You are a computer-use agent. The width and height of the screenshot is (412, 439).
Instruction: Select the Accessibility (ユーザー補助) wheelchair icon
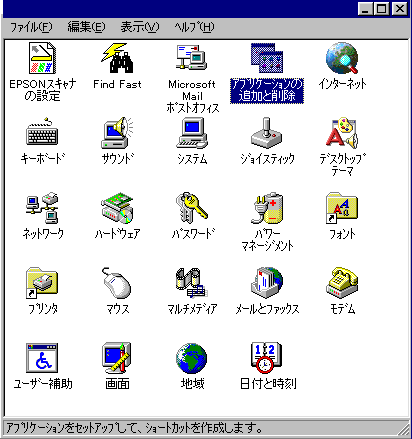click(42, 358)
